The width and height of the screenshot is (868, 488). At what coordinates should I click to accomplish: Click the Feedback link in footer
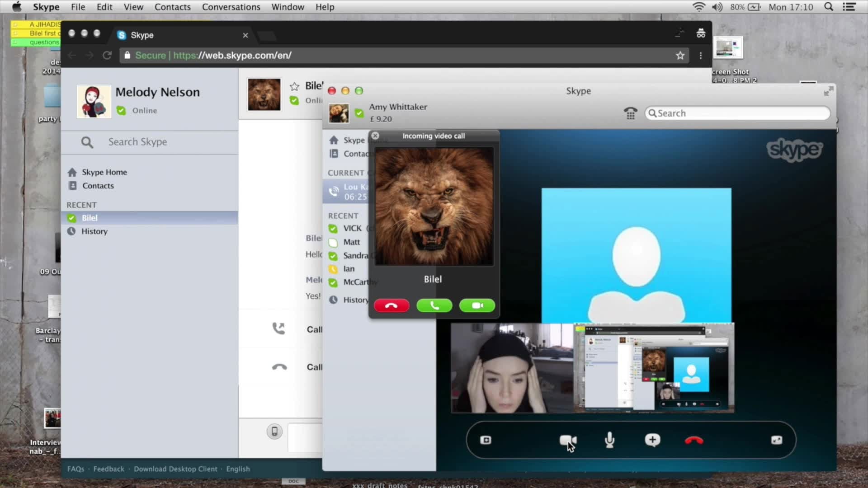(108, 469)
